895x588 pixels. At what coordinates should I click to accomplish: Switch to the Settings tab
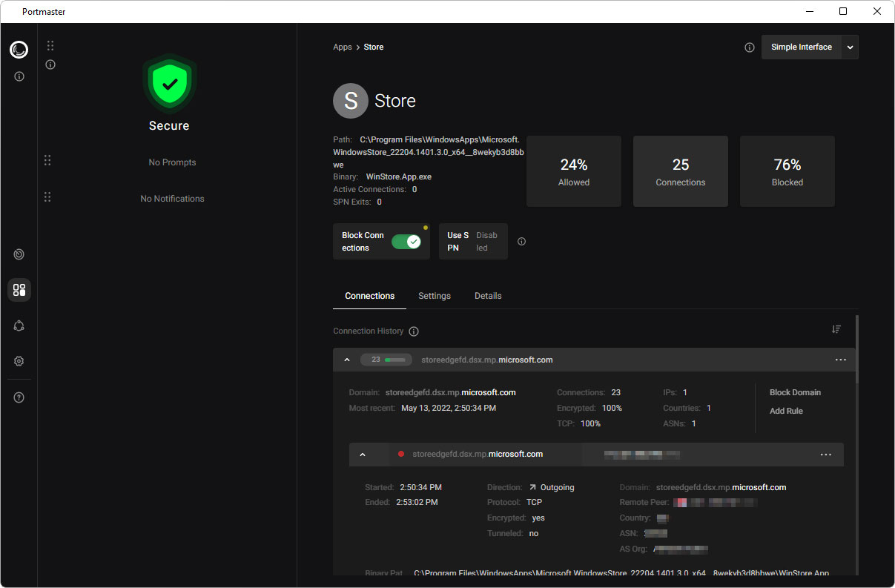[435, 296]
